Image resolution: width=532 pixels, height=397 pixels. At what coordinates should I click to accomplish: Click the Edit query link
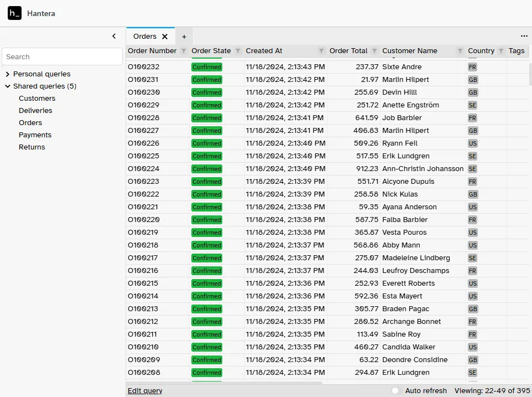pyautogui.click(x=144, y=390)
